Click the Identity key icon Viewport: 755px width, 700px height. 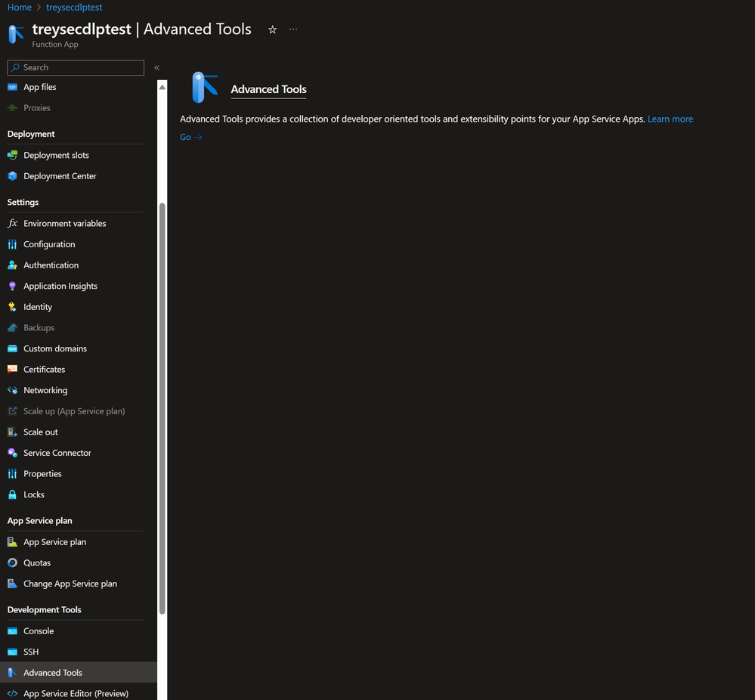[13, 307]
